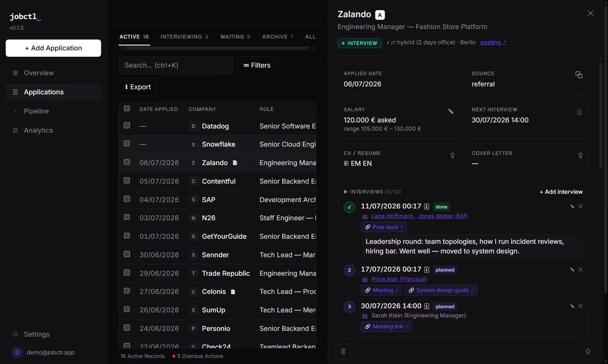Edit the 30/07/2026 interview
The height and width of the screenshot is (364, 608).
pyautogui.click(x=572, y=306)
